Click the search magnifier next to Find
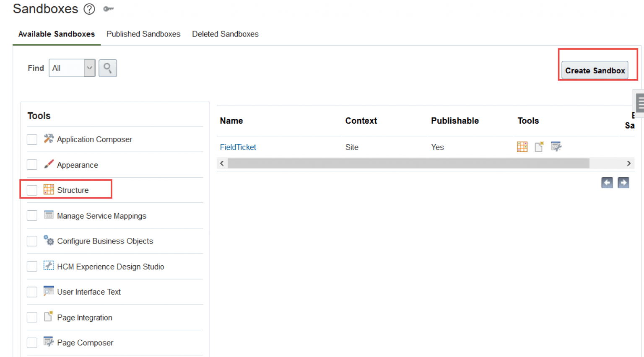The height and width of the screenshot is (357, 644). pos(108,68)
